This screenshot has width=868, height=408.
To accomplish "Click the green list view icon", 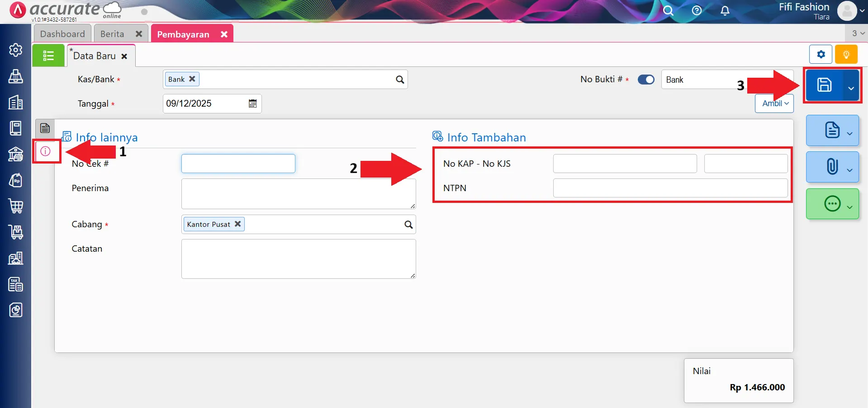I will coord(48,56).
